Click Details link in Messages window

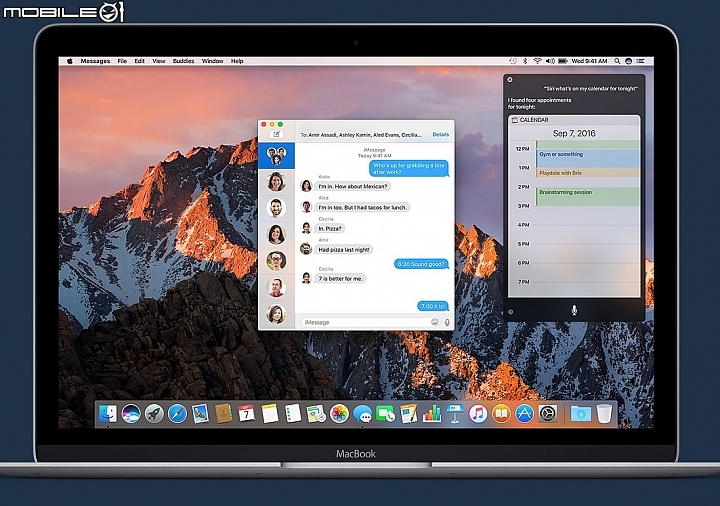click(x=441, y=135)
